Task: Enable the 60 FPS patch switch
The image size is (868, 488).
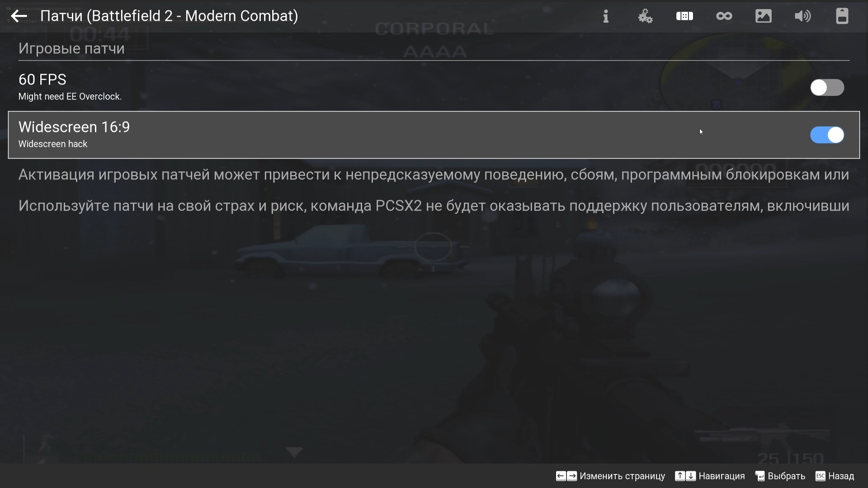Action: click(x=827, y=88)
